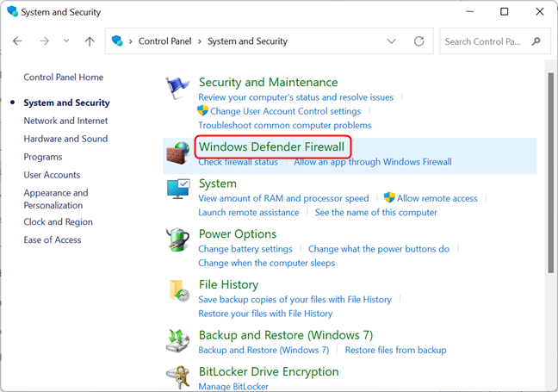Viewport: 558px width, 392px height.
Task: Expand the address bar history dropdown
Action: (392, 41)
